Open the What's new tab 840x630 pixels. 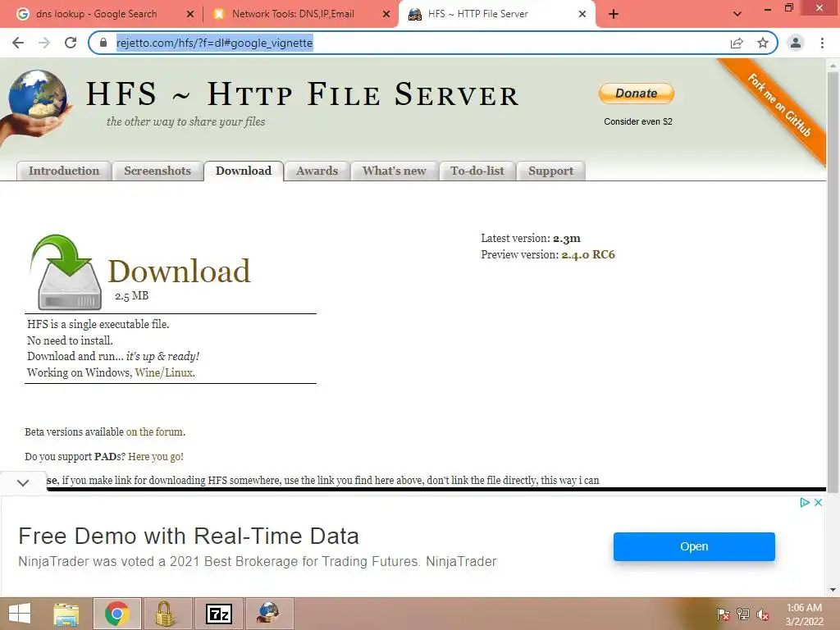click(x=395, y=171)
